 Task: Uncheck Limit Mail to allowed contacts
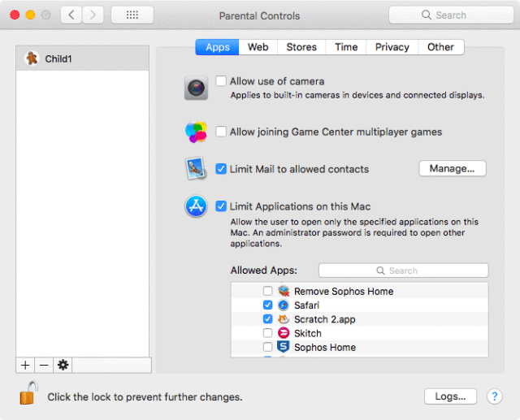point(221,169)
